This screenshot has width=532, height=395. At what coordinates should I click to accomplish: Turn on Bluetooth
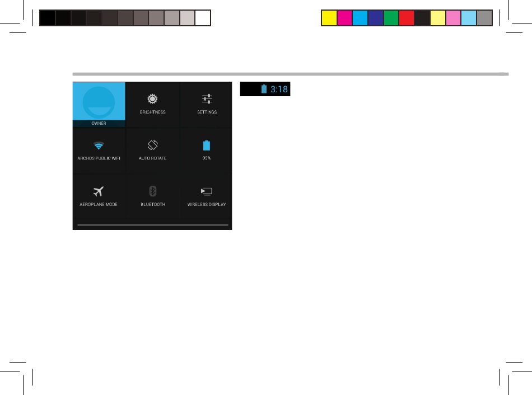[153, 196]
